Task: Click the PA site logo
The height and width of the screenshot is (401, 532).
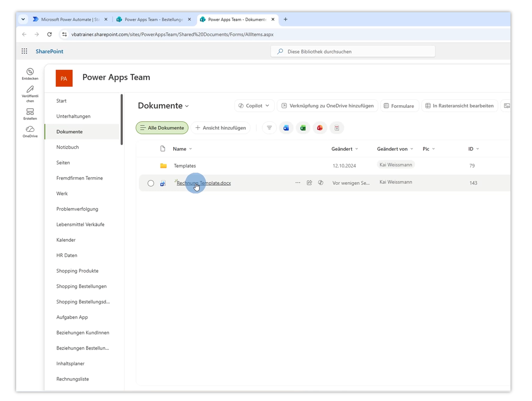Action: tap(64, 78)
